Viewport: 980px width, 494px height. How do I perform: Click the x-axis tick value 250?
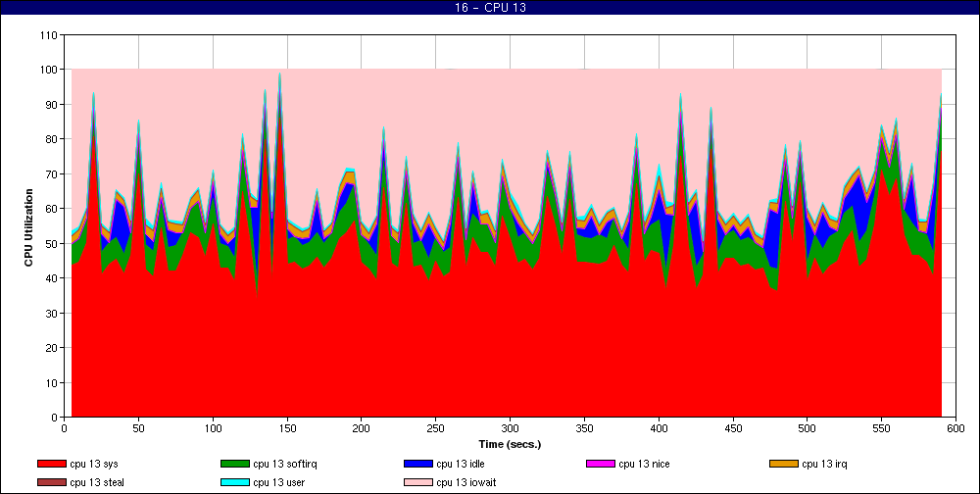click(436, 428)
